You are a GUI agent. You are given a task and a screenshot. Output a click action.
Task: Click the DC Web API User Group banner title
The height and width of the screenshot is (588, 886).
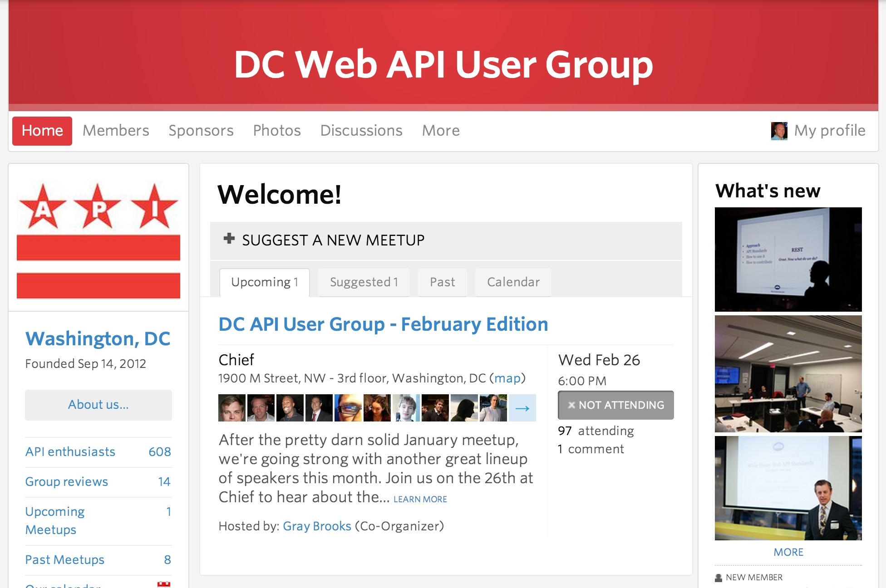tap(443, 64)
